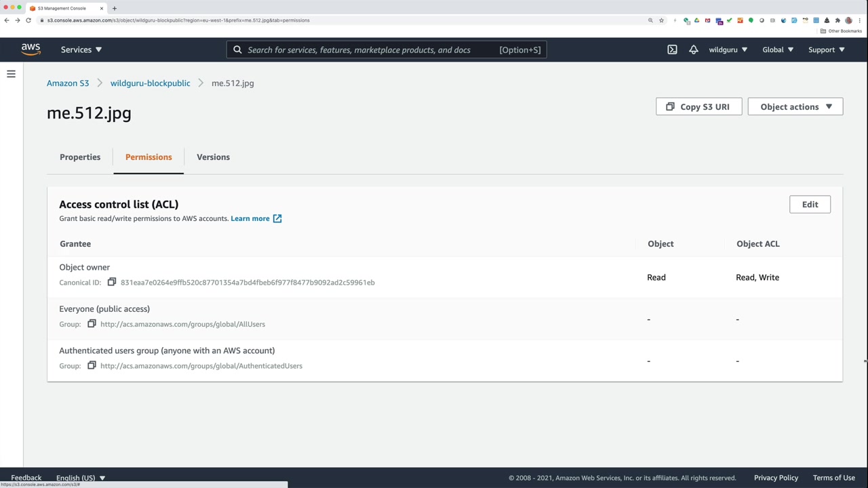
Task: Click the zoom magnifier in address bar
Action: 650,20
